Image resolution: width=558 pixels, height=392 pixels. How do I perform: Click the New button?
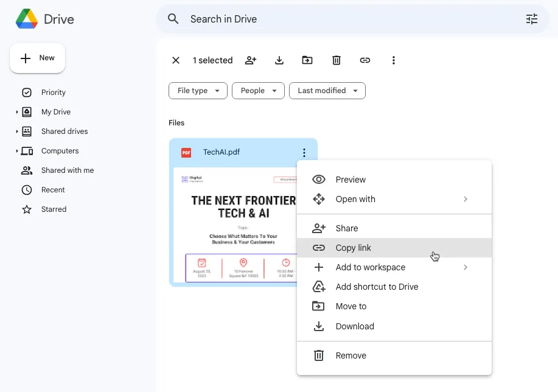coord(37,58)
